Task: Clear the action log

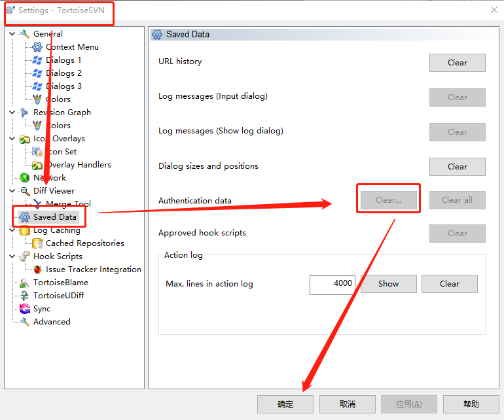Action: (x=450, y=284)
